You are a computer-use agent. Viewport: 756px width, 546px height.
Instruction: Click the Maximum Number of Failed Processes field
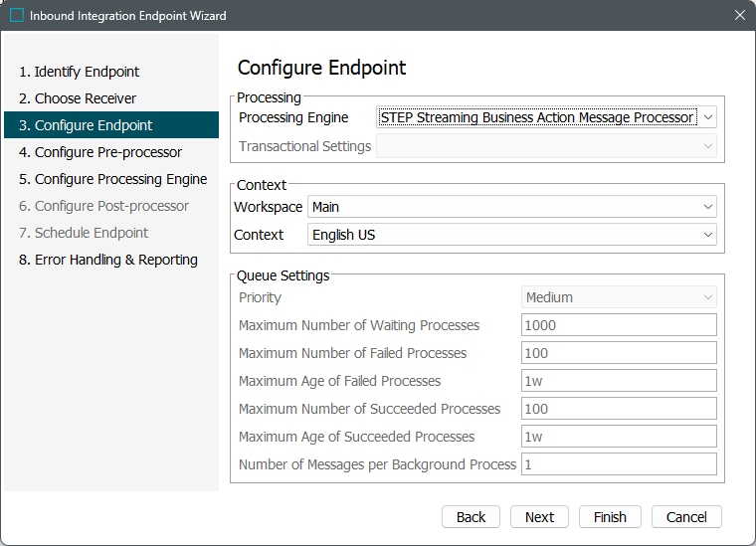click(x=618, y=353)
